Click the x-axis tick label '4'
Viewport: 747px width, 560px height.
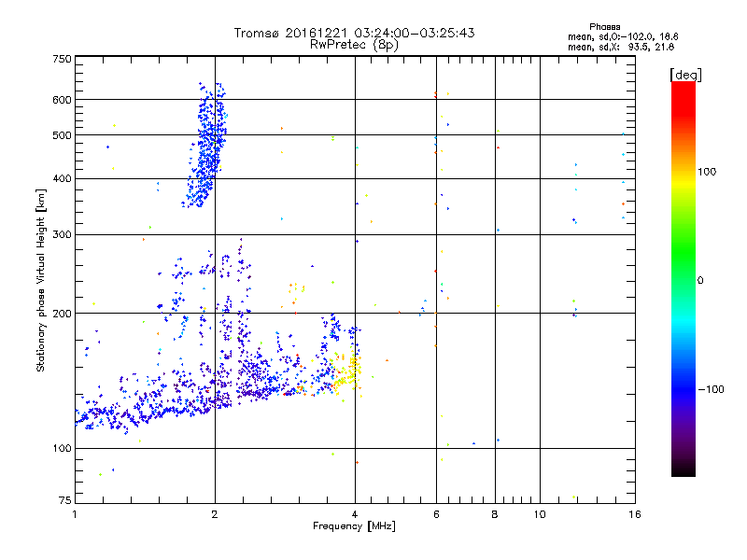[355, 514]
